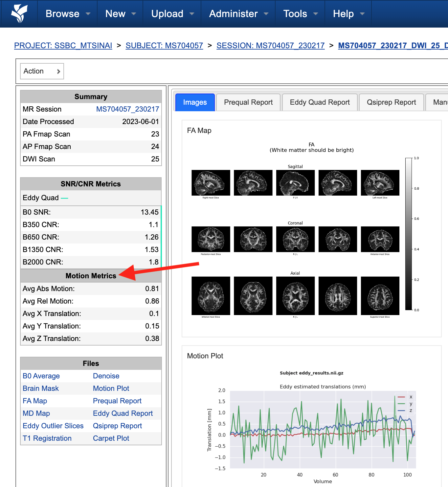Viewport: 448px width, 487px height.
Task: Switch to the Eddy Quad Report tab
Action: (x=320, y=102)
